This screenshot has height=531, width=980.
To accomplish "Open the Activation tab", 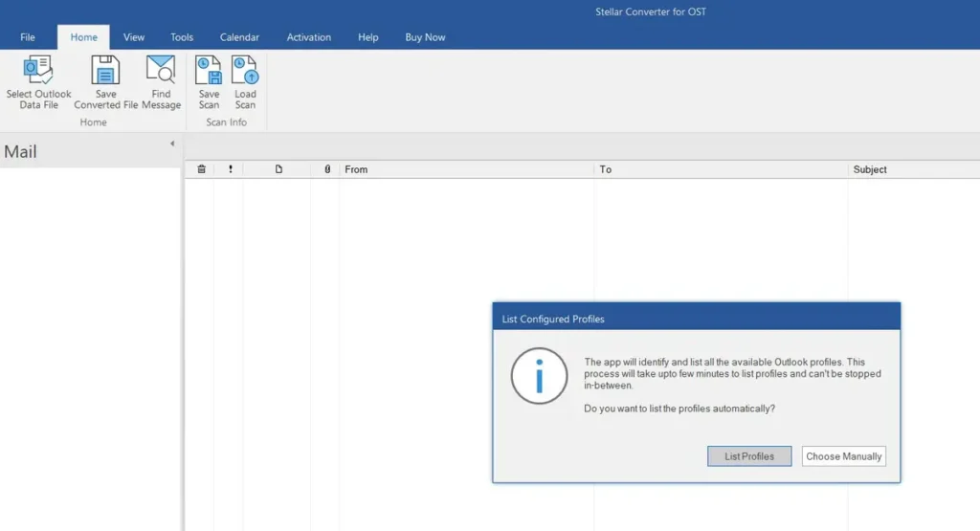I will point(309,37).
